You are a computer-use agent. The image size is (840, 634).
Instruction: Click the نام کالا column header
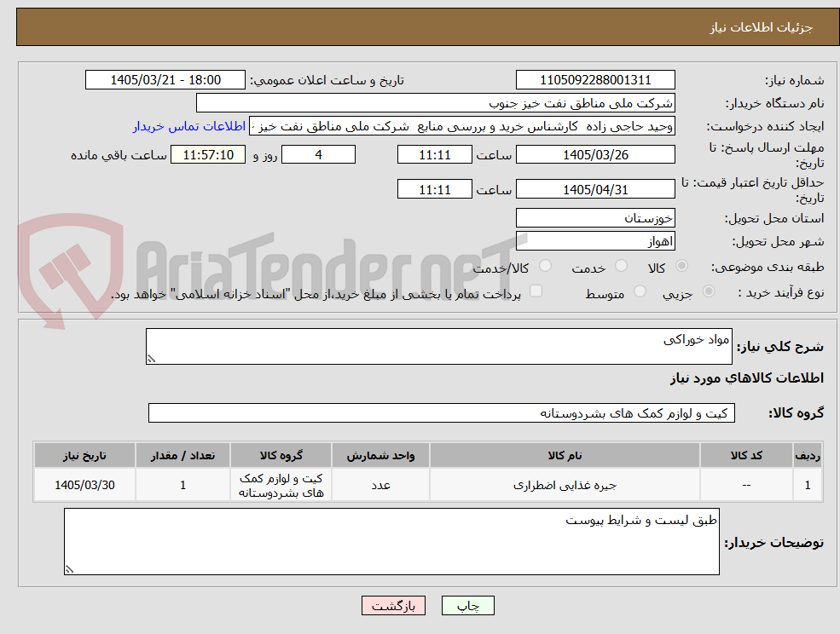565,456
